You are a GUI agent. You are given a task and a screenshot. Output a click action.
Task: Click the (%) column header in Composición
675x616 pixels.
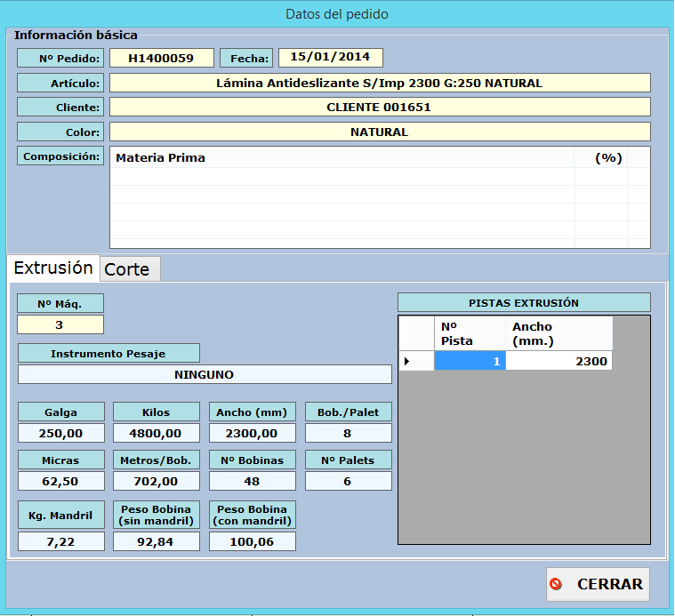(x=607, y=157)
